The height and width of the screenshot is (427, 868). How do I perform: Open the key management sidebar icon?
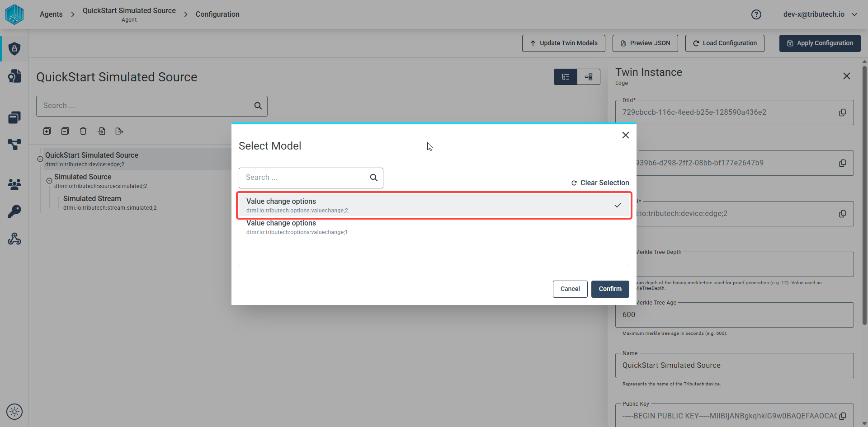click(14, 211)
